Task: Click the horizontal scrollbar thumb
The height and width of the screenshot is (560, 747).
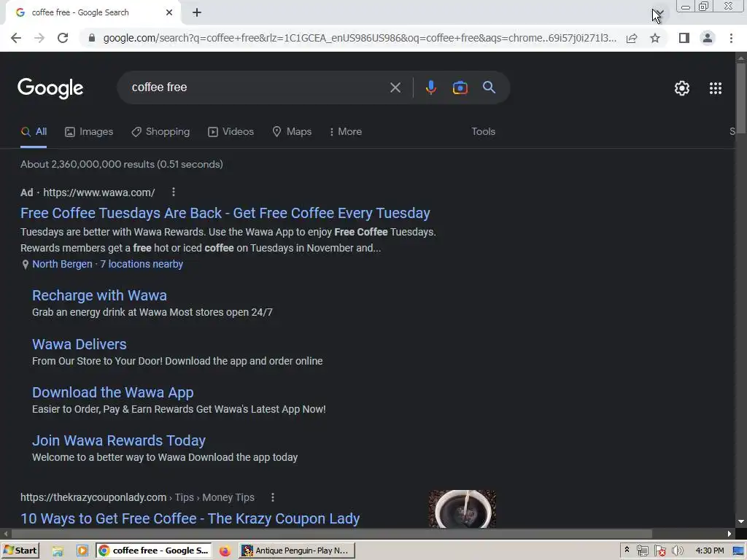Action: click(x=332, y=533)
